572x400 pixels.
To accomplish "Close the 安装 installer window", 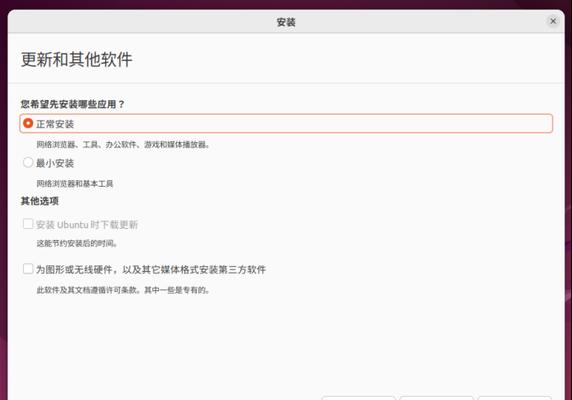I will coord(553,21).
